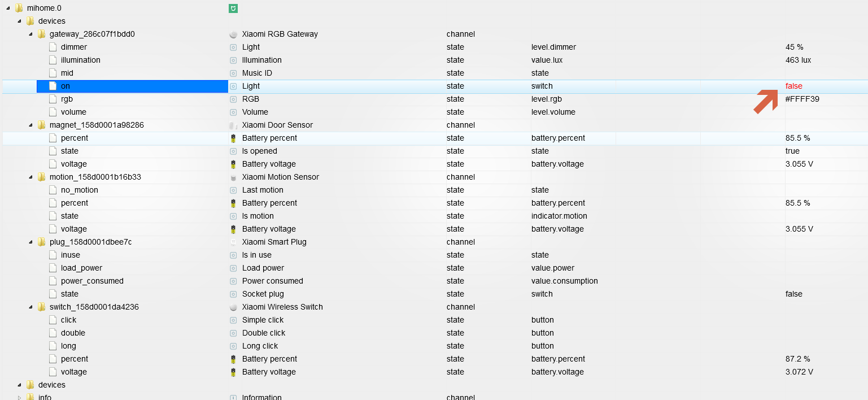
Task: Click the 'level.dimmer' role cell
Action: pyautogui.click(x=553, y=47)
